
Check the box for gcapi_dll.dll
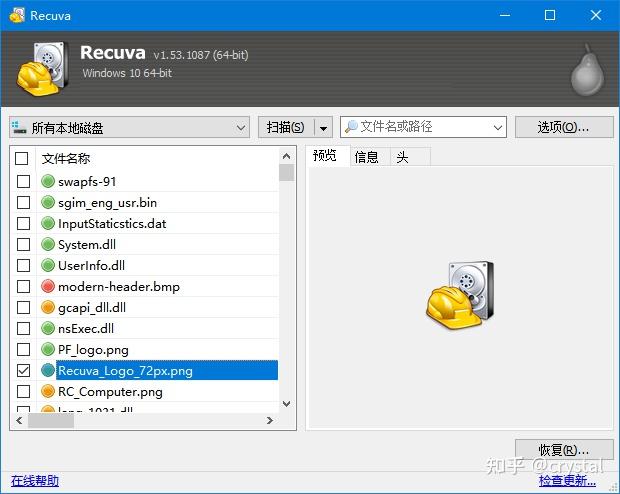click(23, 307)
